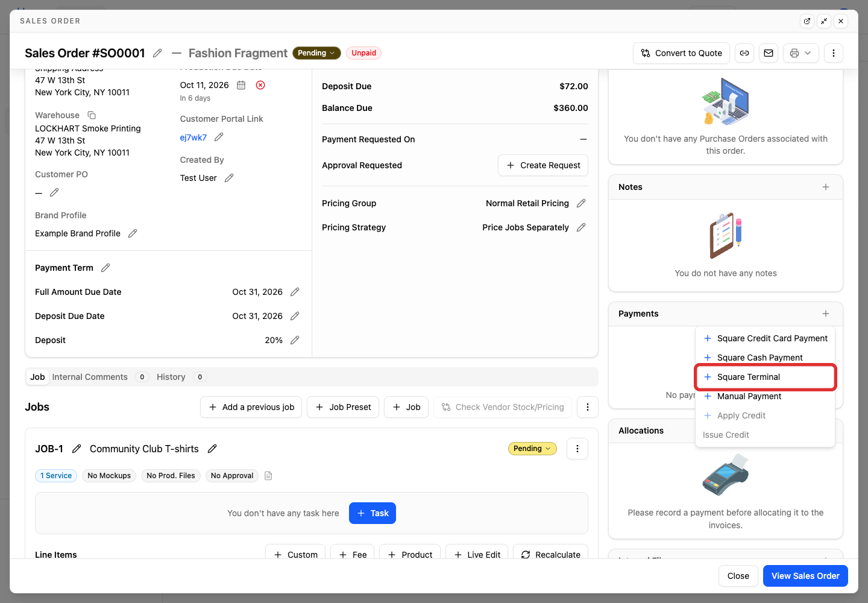Add a task with the blue Task button
Image resolution: width=868 pixels, height=603 pixels.
click(x=373, y=513)
